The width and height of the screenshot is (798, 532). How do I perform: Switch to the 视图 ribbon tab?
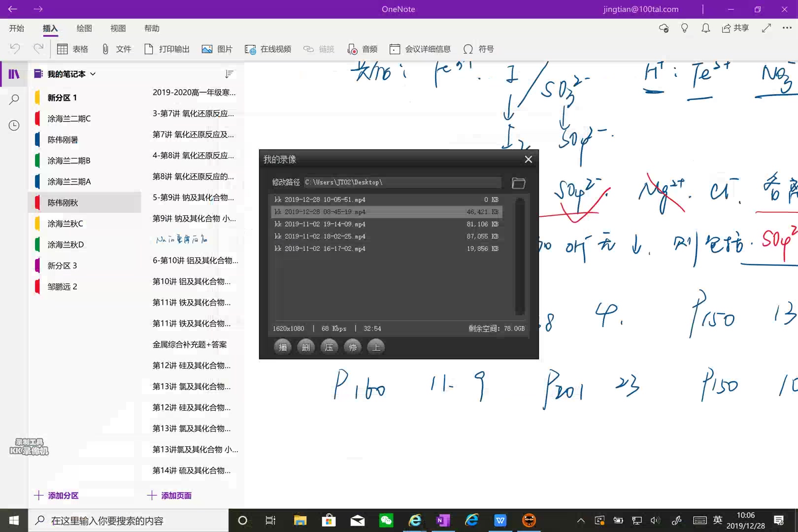point(118,28)
